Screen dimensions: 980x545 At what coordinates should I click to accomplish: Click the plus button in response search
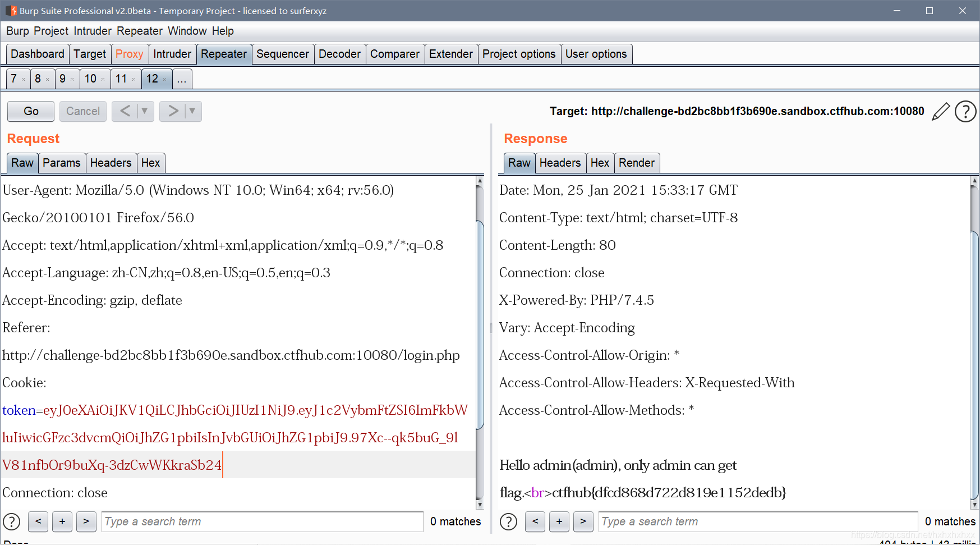pyautogui.click(x=559, y=521)
